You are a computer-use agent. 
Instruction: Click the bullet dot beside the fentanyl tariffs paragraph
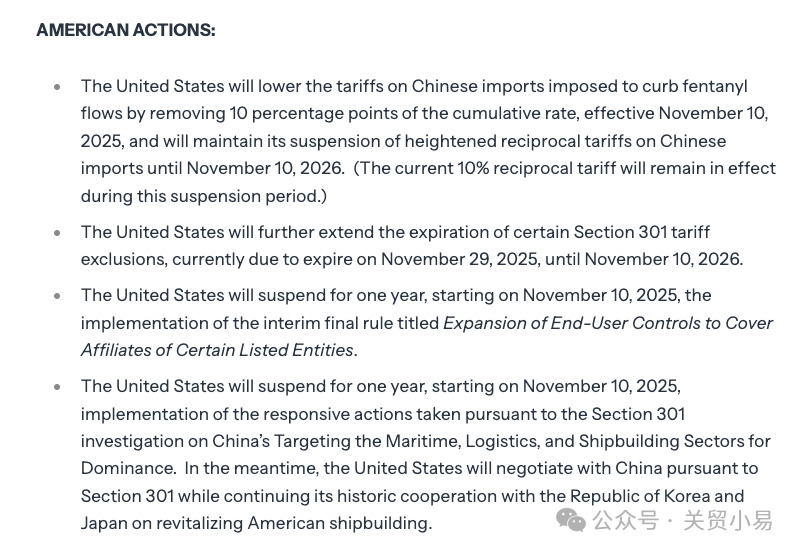(57, 87)
